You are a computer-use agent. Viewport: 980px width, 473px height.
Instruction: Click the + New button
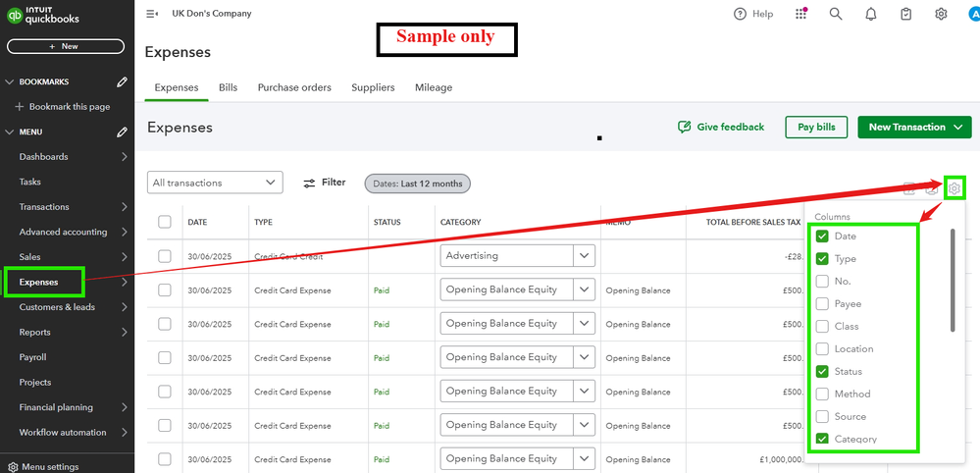point(66,46)
